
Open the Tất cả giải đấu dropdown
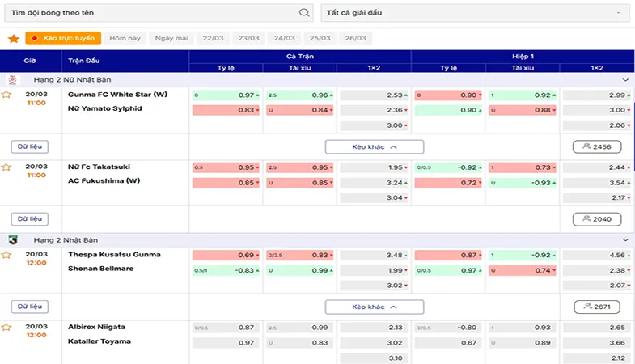[476, 13]
